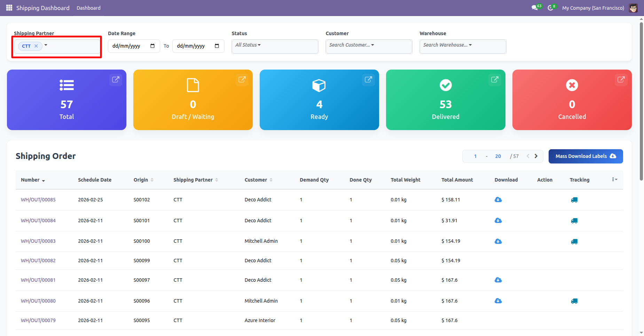This screenshot has width=644, height=336.
Task: Open external link on Cancelled card
Action: click(x=621, y=80)
